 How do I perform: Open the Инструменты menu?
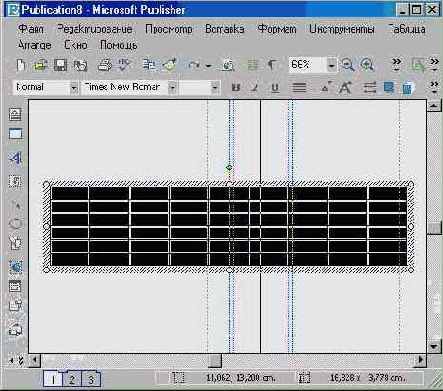pos(342,29)
